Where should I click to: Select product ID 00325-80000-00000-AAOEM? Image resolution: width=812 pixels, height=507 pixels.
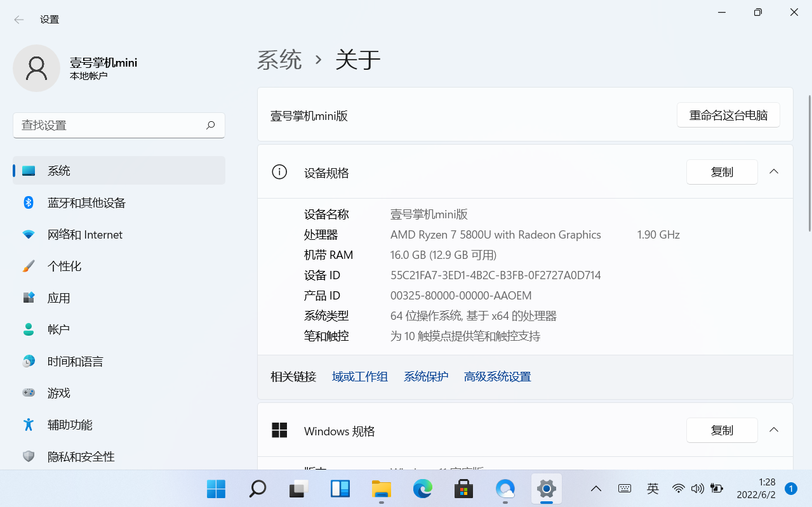(461, 296)
